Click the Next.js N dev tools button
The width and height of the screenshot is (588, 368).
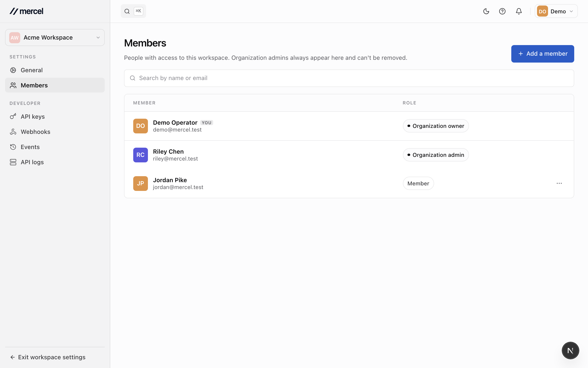coord(570,351)
